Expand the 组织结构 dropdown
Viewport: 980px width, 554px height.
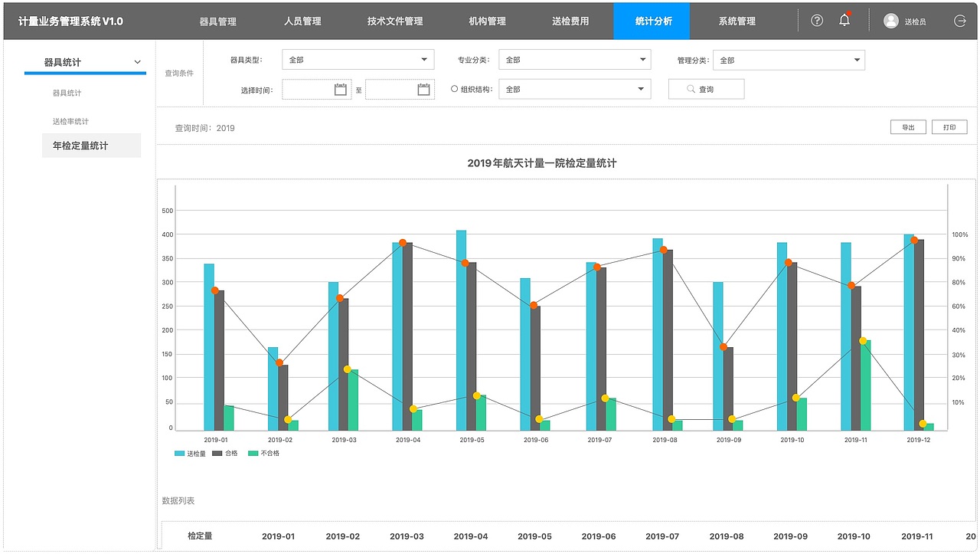[574, 90]
